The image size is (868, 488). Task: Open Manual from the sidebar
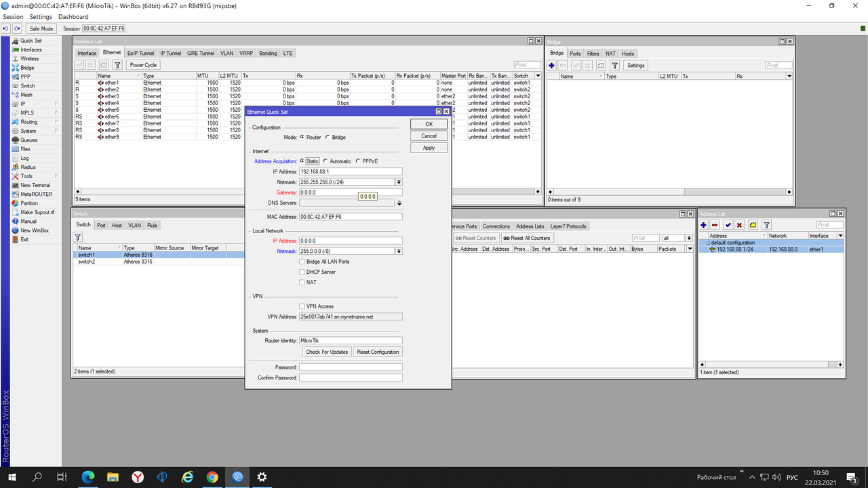(28, 221)
